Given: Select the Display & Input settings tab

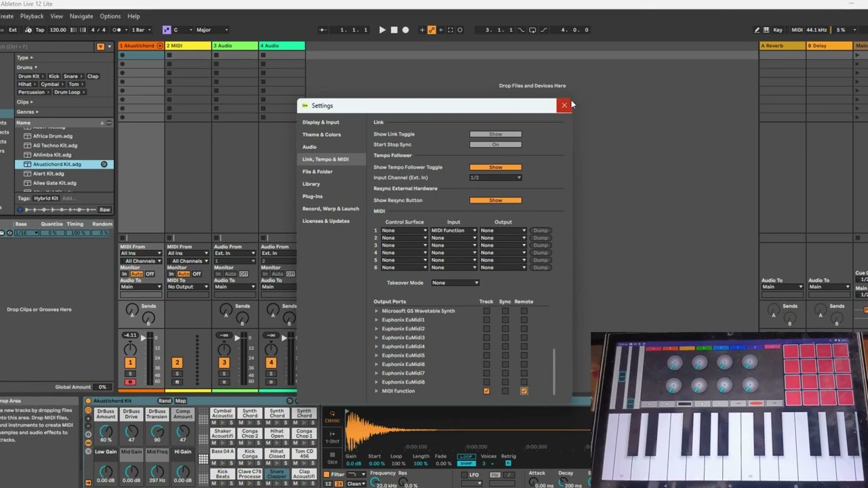Looking at the screenshot, I should tap(321, 122).
